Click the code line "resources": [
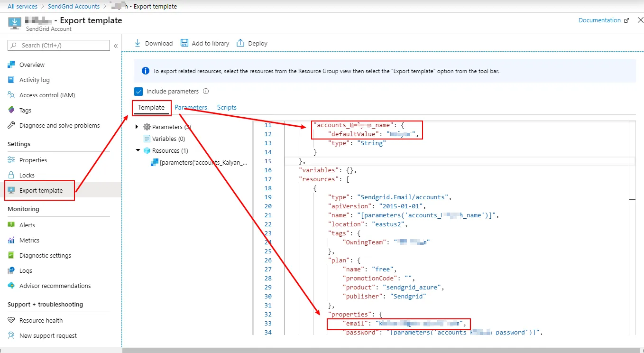This screenshot has height=353, width=644. [324, 179]
